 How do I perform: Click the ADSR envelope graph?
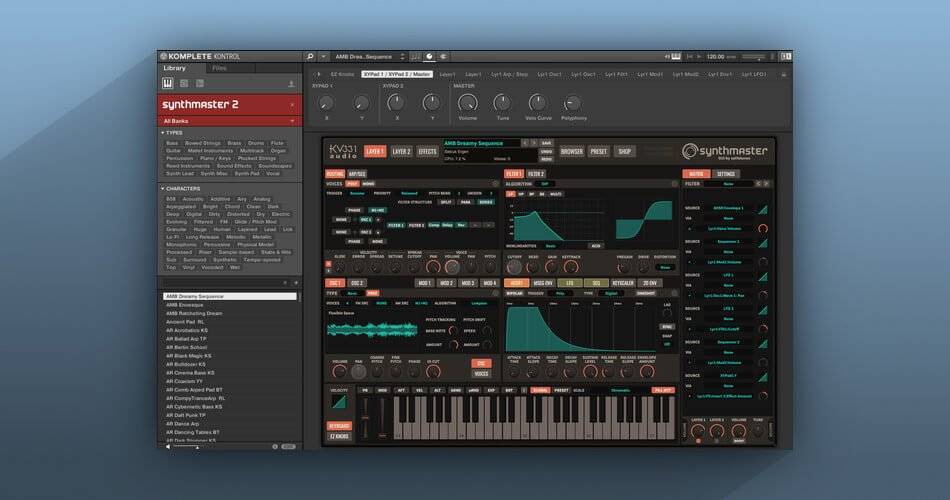coord(582,328)
